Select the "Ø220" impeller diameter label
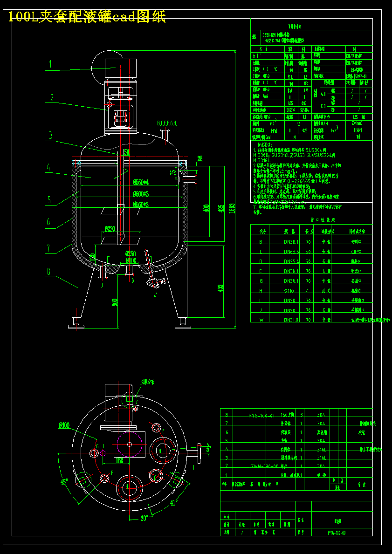 pos(110,229)
